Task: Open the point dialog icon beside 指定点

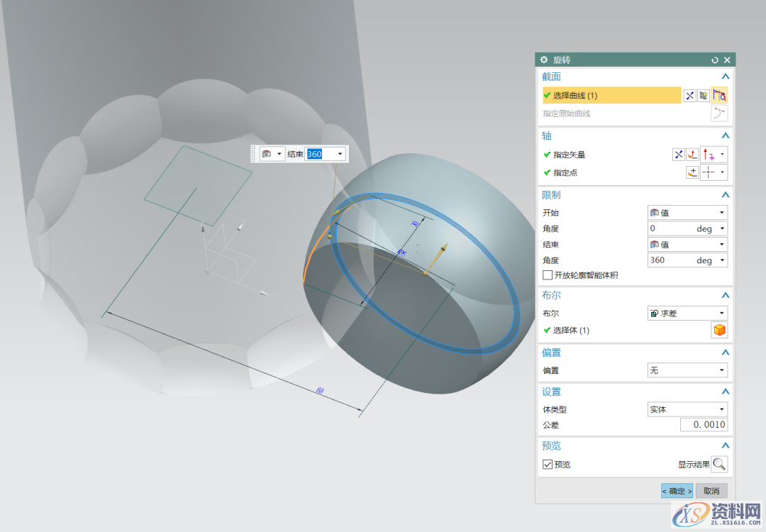Action: 692,172
